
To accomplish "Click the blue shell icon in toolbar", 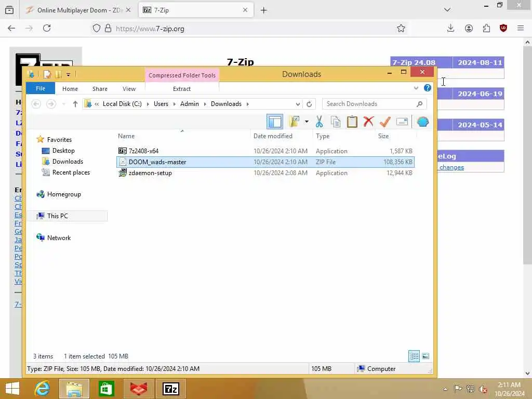I will 423,122.
